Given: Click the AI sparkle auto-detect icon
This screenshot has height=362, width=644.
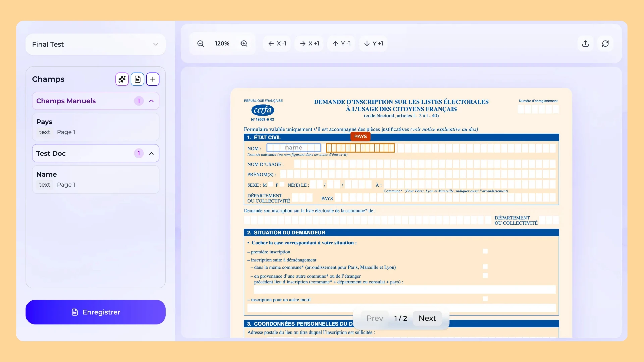Looking at the screenshot, I should click(x=122, y=79).
